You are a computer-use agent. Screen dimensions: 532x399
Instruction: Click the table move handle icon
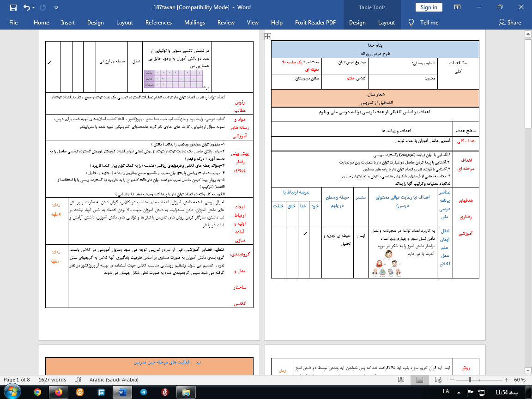point(268,36)
